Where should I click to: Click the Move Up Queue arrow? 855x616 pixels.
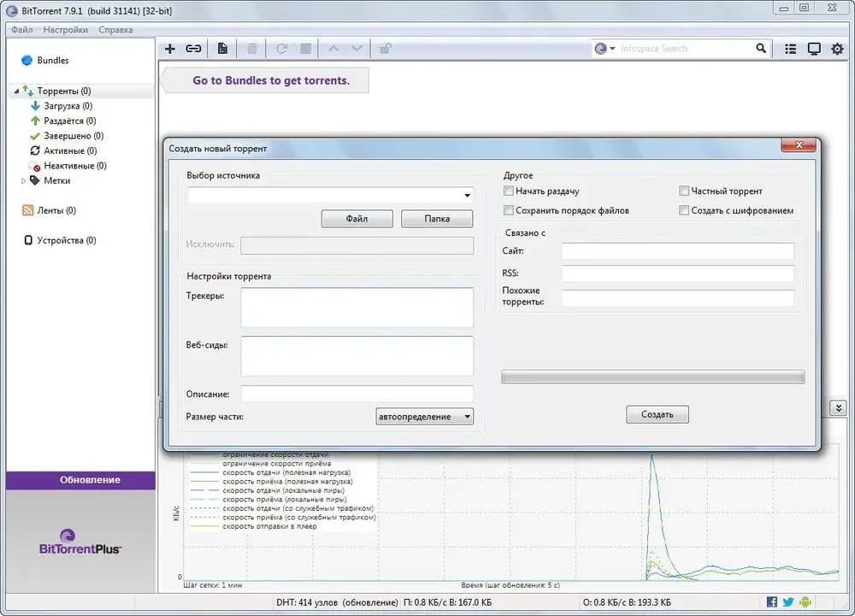coord(333,49)
